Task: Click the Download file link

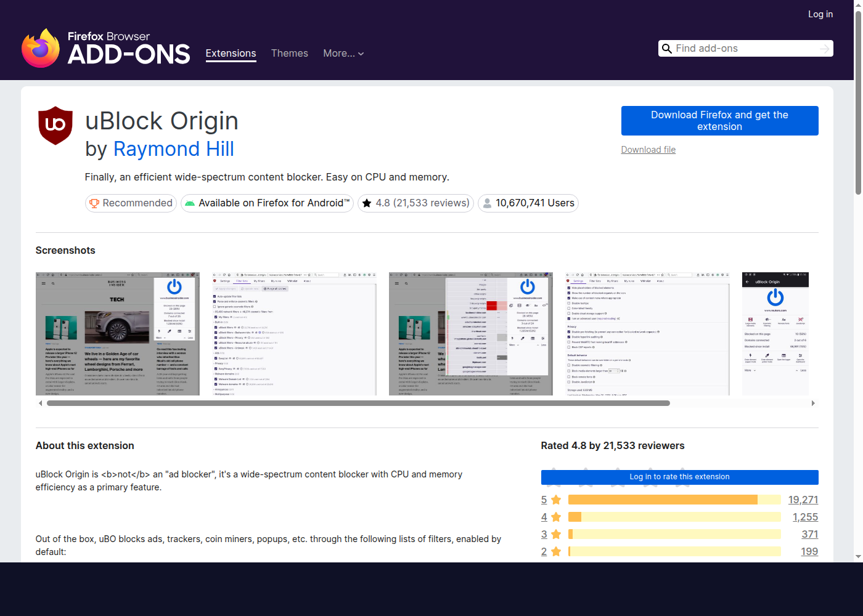Action: pyautogui.click(x=648, y=149)
